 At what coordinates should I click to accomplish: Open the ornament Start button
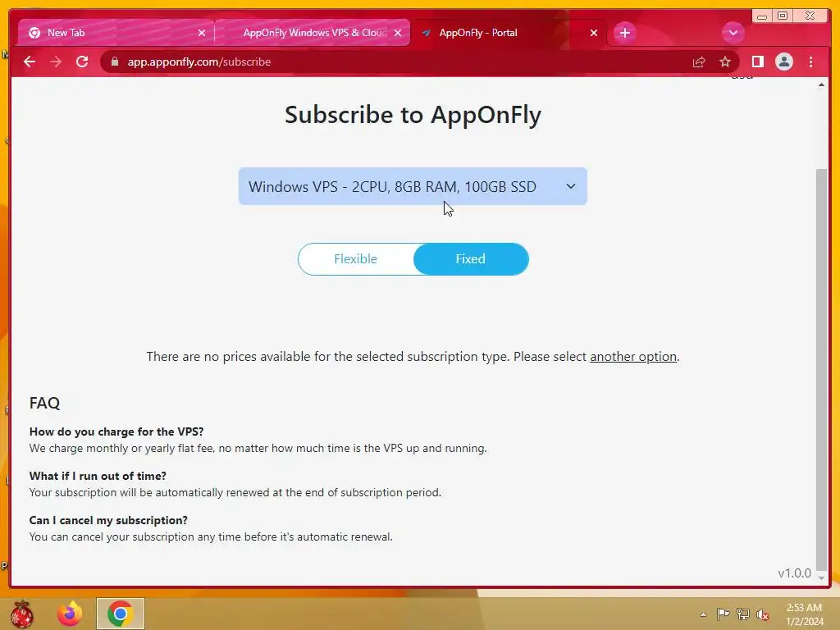[21, 614]
